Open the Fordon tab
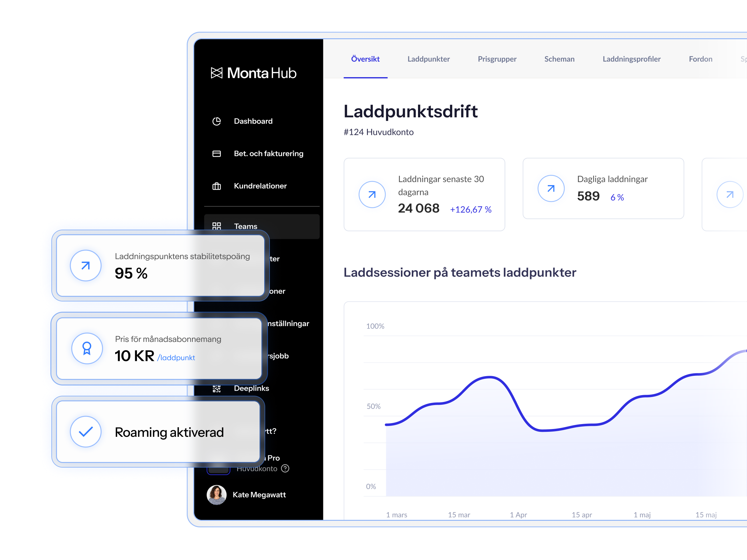Screen dimensions: 747x560 coord(700,59)
